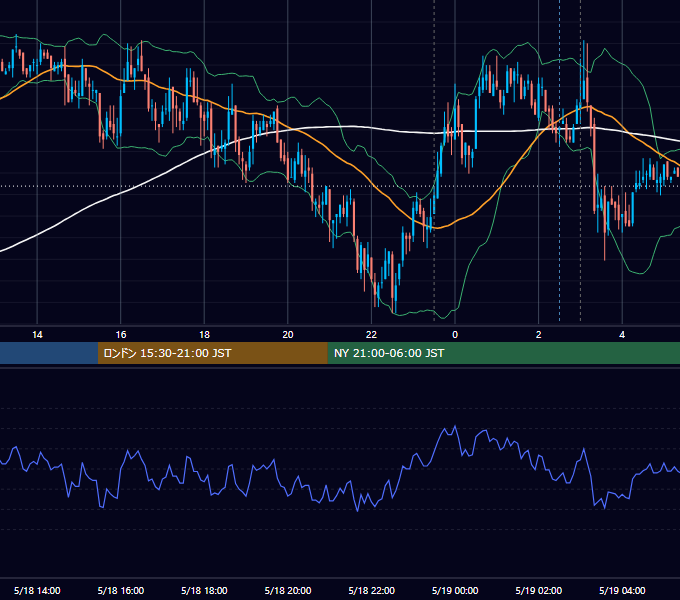The height and width of the screenshot is (600, 680).
Task: Click the 5/18 18:00 date label
Action: (204, 590)
